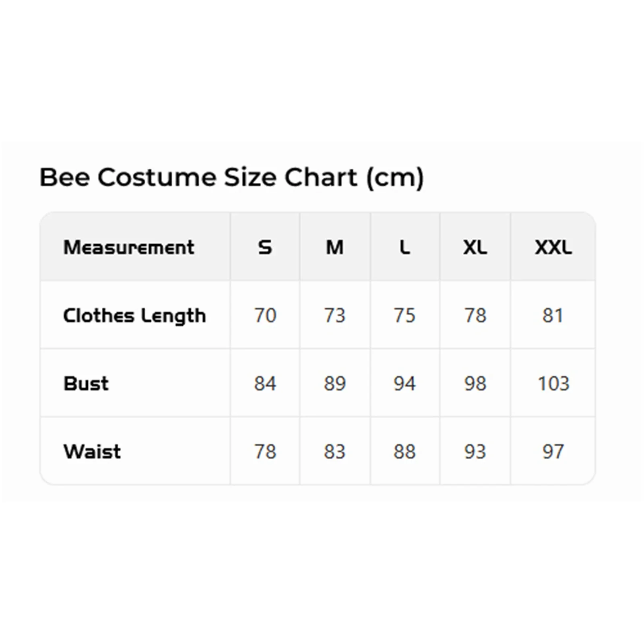Viewport: 644px width, 644px height.
Task: Click the Clothes Length value 75
Action: (x=405, y=315)
